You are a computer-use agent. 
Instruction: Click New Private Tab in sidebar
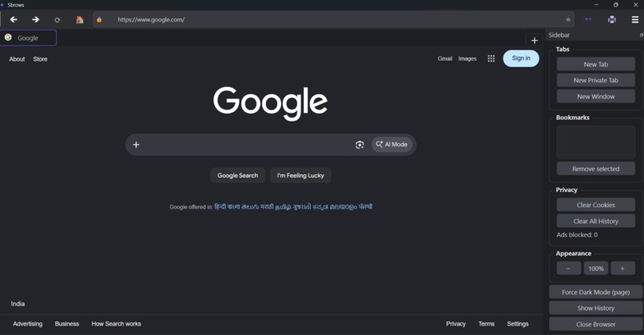(595, 80)
